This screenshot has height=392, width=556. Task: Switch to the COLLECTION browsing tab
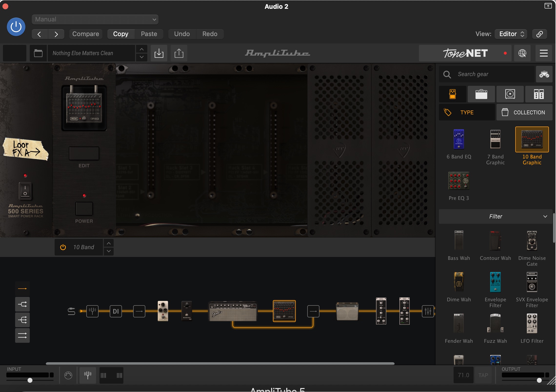[x=525, y=112]
